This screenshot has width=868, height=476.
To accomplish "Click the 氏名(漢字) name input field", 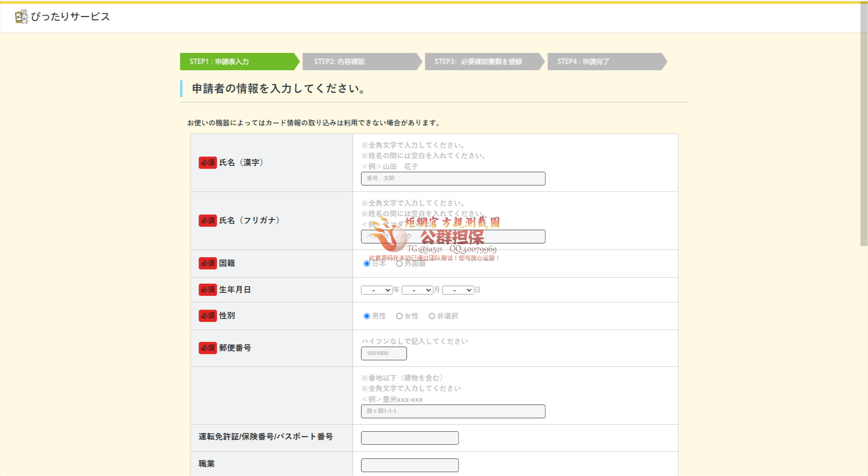I will [453, 179].
